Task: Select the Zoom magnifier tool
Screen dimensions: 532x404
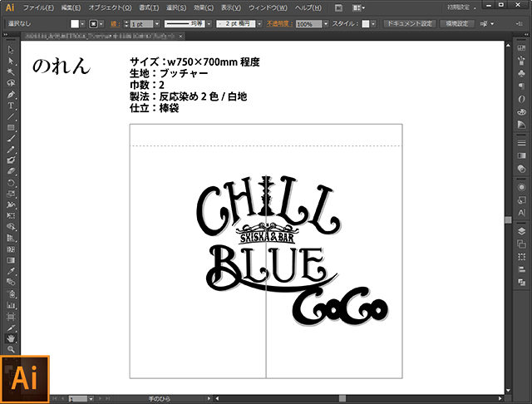Action: (12, 349)
